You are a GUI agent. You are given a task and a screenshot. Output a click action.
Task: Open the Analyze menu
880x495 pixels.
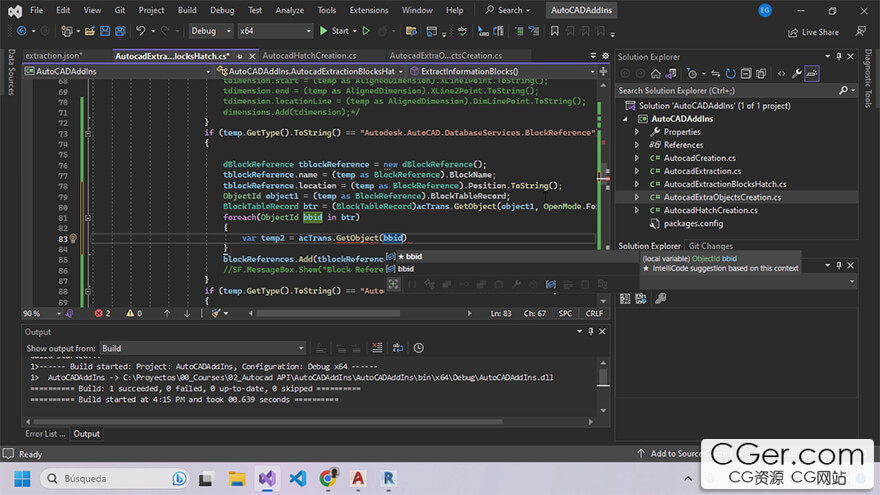pyautogui.click(x=290, y=10)
